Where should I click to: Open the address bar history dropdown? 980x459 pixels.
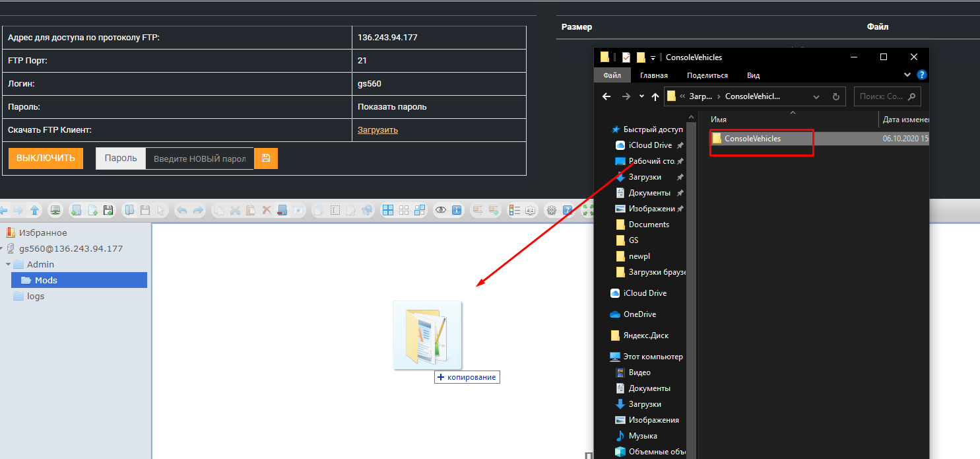click(816, 96)
